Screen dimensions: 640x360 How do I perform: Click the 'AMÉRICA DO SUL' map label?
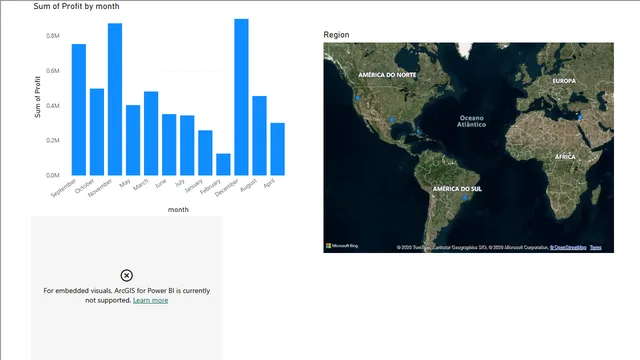click(457, 189)
